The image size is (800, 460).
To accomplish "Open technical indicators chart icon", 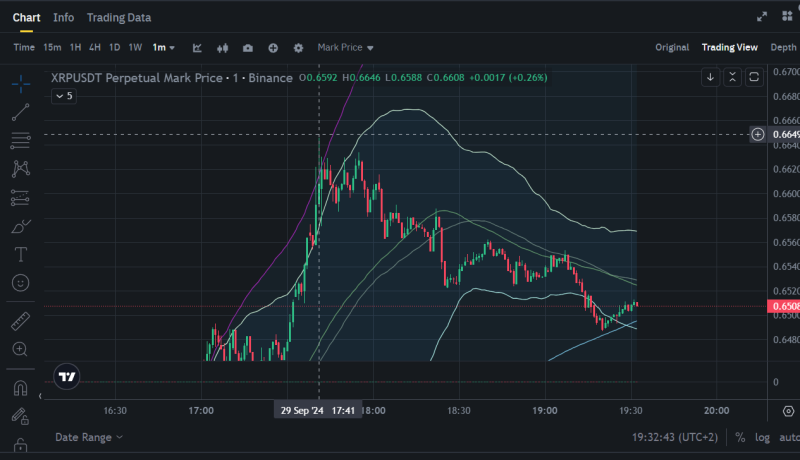I will (x=197, y=48).
